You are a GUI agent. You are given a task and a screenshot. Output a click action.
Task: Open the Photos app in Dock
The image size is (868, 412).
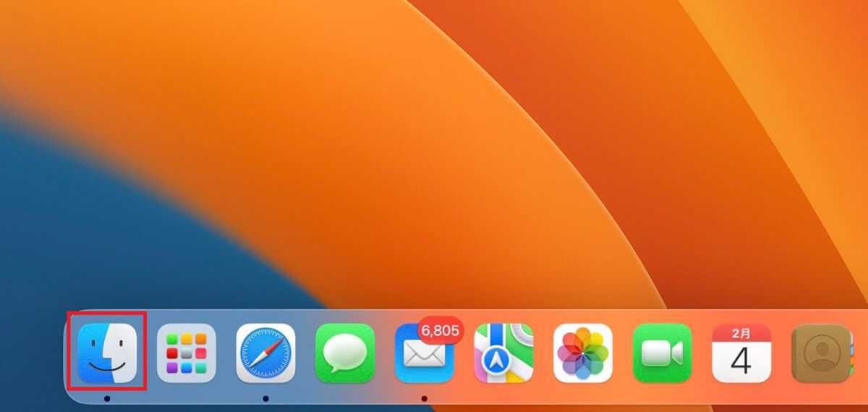[583, 353]
